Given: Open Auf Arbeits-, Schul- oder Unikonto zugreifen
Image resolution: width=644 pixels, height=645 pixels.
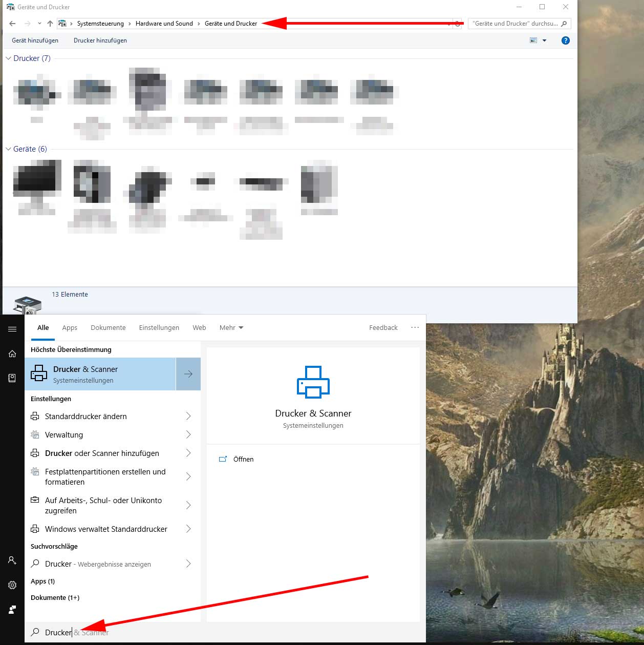Looking at the screenshot, I should (103, 506).
